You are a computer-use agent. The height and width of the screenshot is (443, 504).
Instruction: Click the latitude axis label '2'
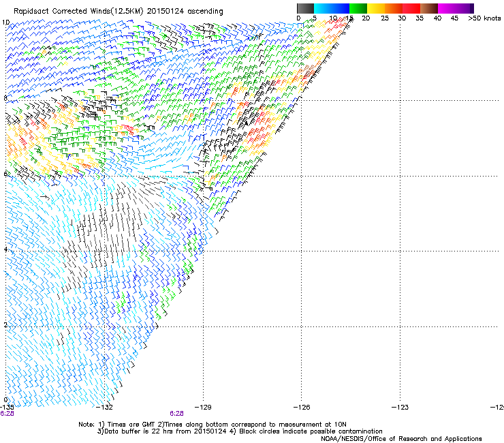click(5, 325)
